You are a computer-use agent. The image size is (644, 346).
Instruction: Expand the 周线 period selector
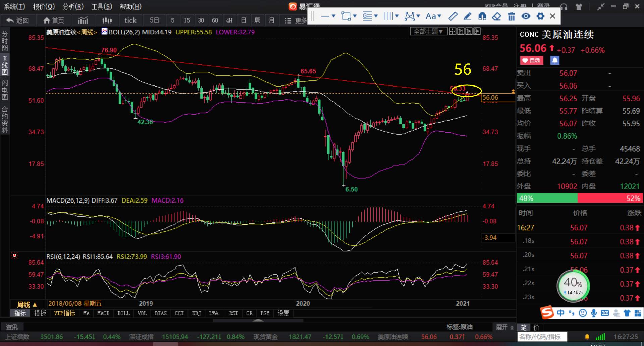[x=27, y=304]
